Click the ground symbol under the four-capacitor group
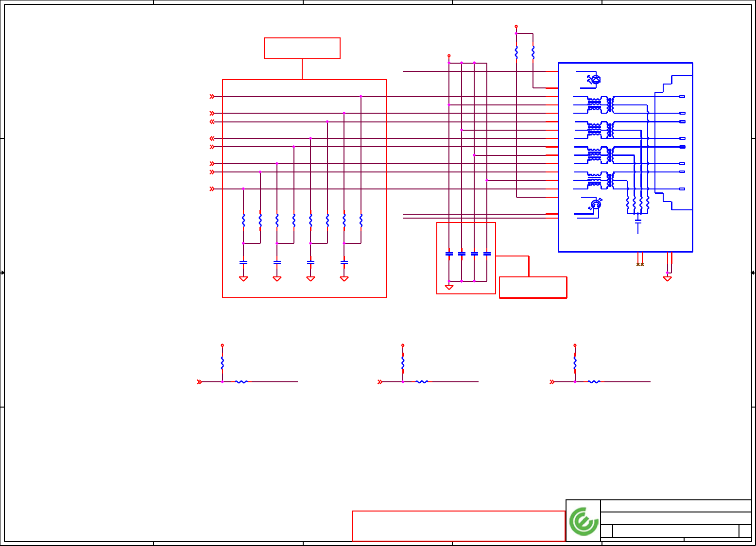The width and height of the screenshot is (756, 546). point(449,287)
